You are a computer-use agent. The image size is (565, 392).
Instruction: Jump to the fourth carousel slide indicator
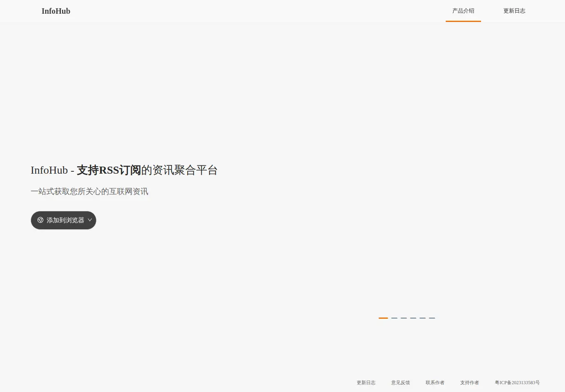(x=413, y=318)
